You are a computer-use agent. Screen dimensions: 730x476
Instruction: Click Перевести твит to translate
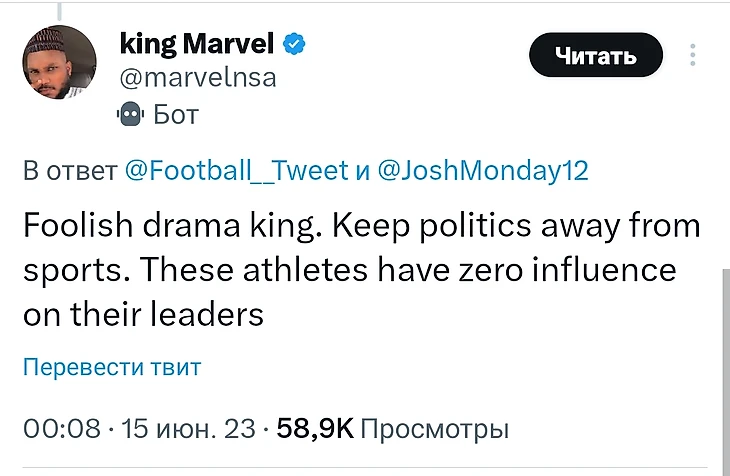click(112, 367)
